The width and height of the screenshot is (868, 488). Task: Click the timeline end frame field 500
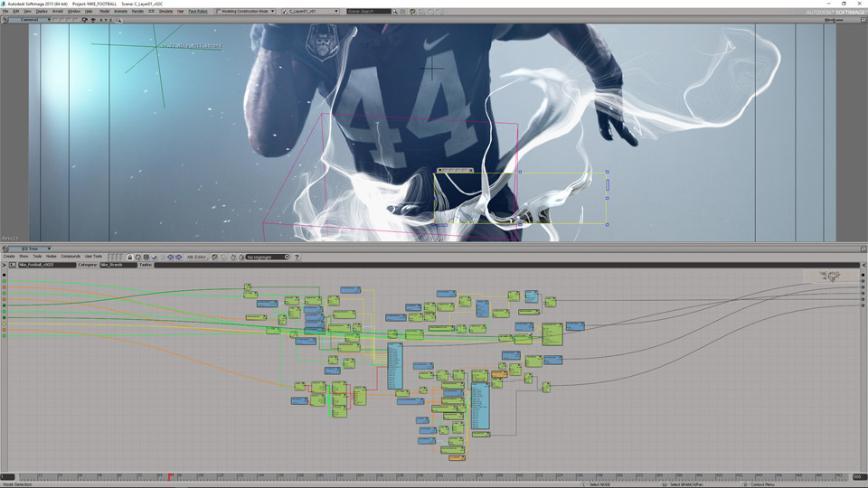(859, 476)
